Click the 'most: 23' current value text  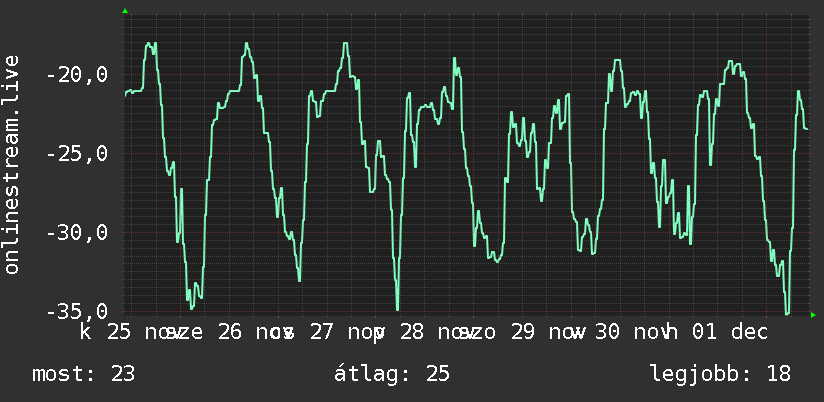(x=84, y=374)
